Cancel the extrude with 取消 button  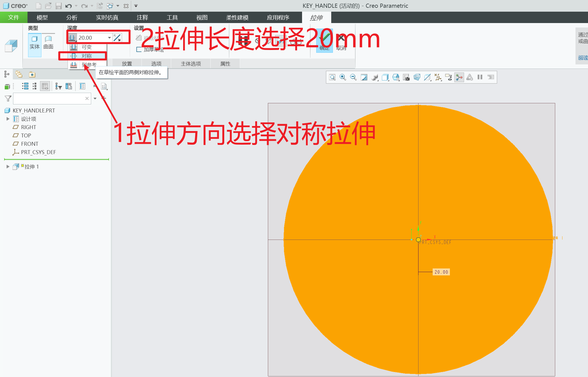341,42
